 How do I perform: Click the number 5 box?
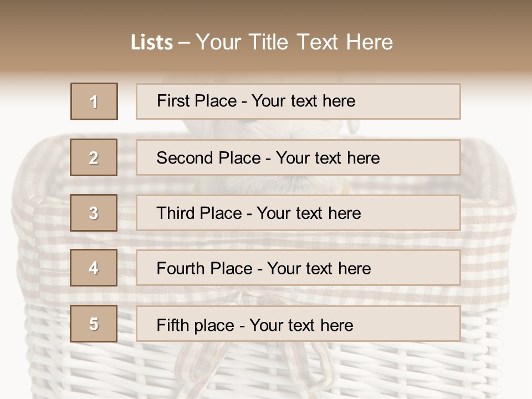click(x=94, y=324)
